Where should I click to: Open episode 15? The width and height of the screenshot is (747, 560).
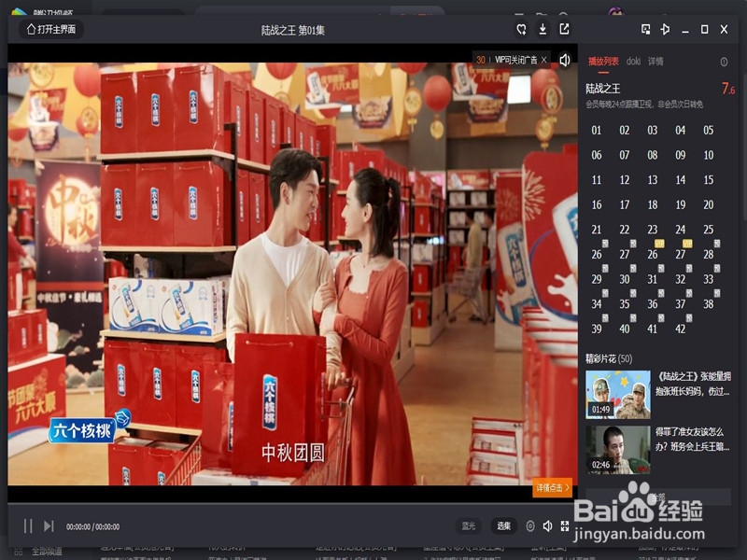pos(709,180)
